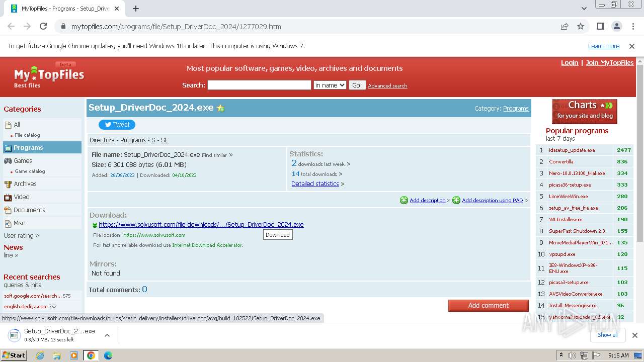644x362 pixels.
Task: Close the downloads bar
Action: click(x=635, y=335)
